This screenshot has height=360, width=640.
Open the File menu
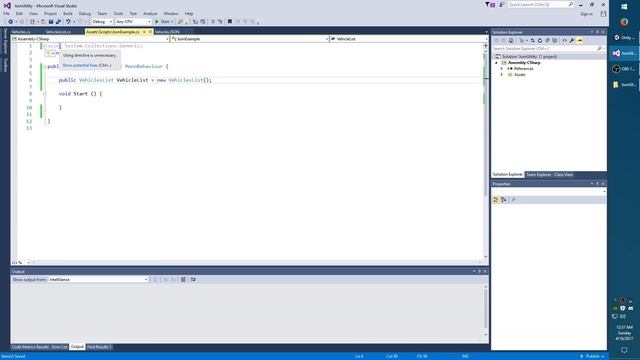coord(6,13)
